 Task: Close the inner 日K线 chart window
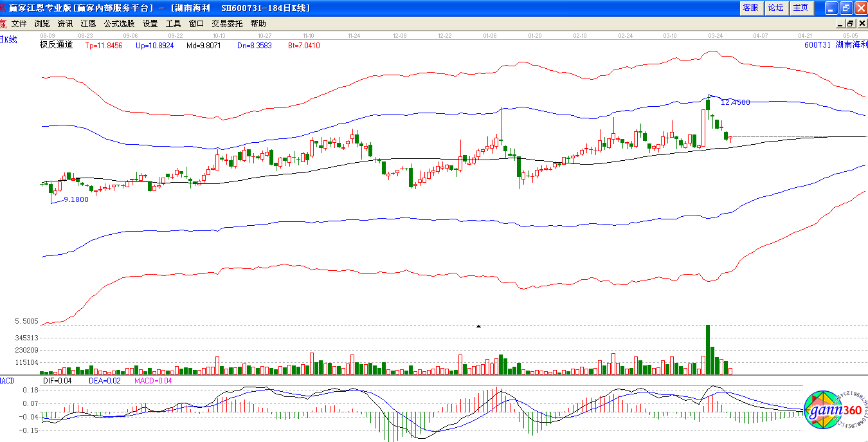[x=862, y=23]
